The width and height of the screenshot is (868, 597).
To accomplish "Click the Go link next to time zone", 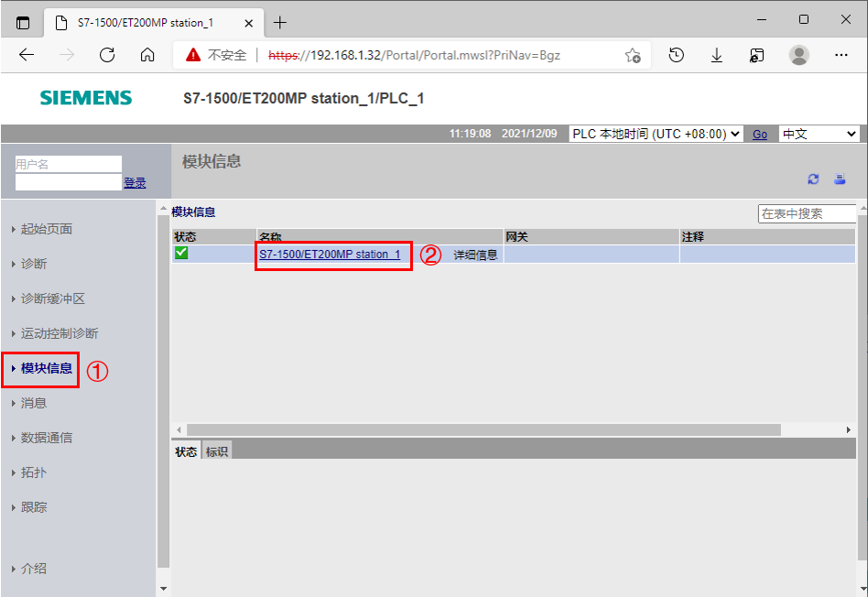I will (x=760, y=135).
